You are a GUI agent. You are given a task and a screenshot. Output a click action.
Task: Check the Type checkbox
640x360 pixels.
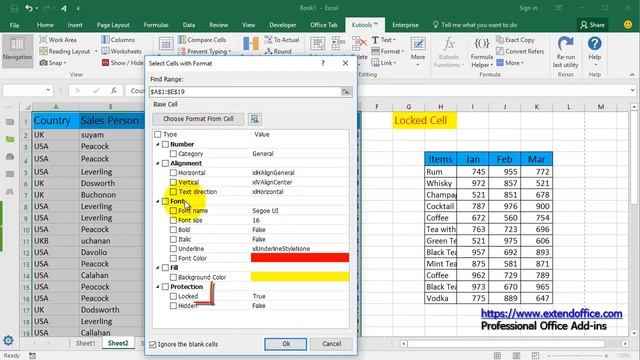click(158, 134)
